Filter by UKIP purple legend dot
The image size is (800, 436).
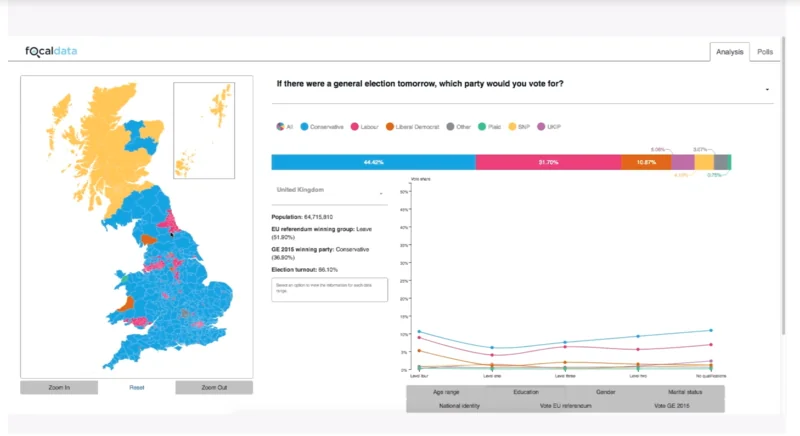(x=541, y=126)
